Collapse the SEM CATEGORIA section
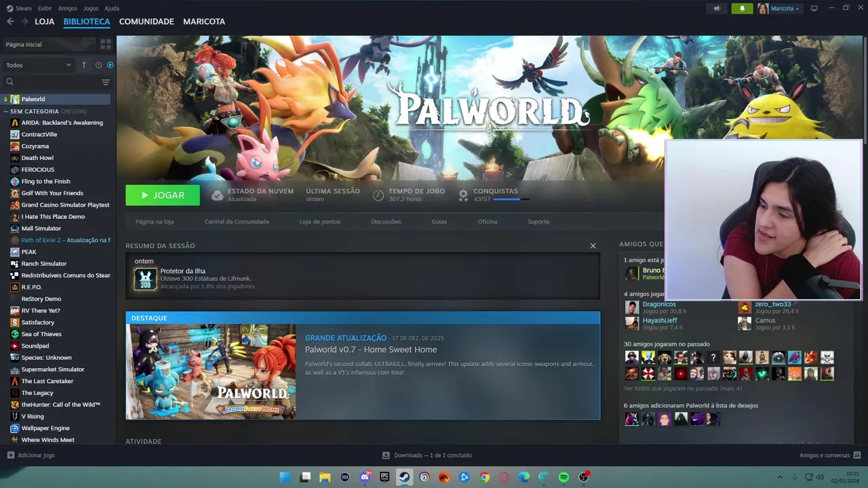The image size is (868, 488). click(x=5, y=111)
